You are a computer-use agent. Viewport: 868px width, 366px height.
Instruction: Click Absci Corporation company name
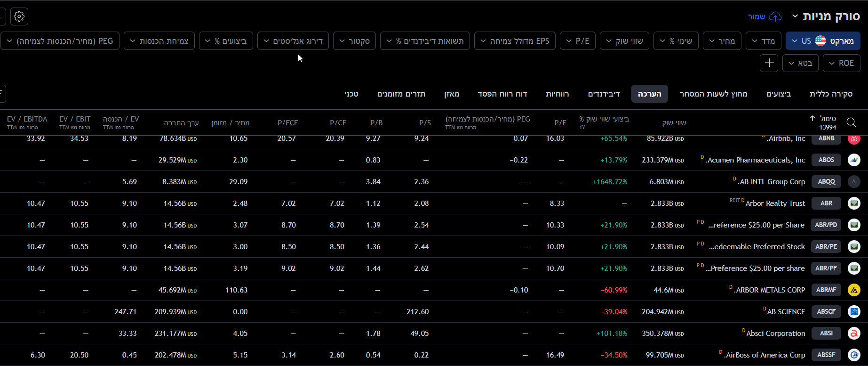(x=776, y=333)
